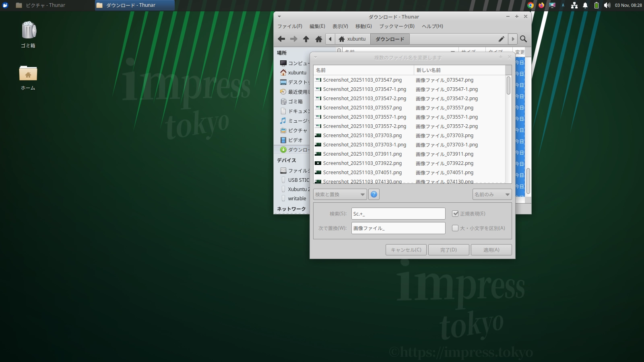Select Screenshot_20251103_074051.png row

[409, 173]
